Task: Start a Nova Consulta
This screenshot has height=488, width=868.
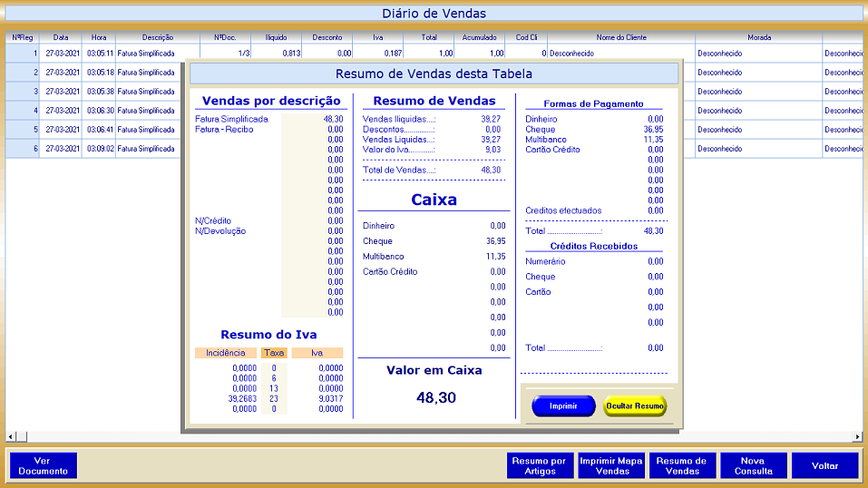Action: (752, 466)
